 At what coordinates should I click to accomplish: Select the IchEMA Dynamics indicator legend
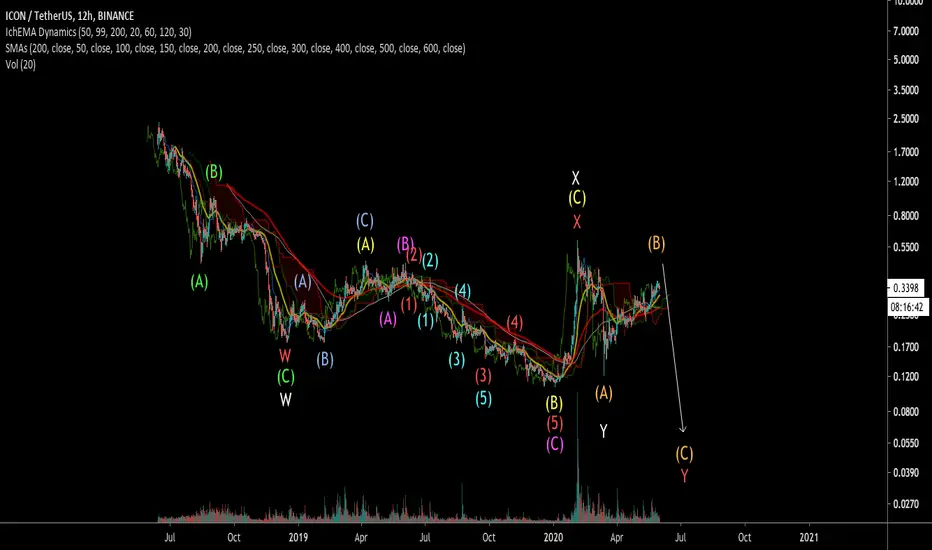[98, 32]
